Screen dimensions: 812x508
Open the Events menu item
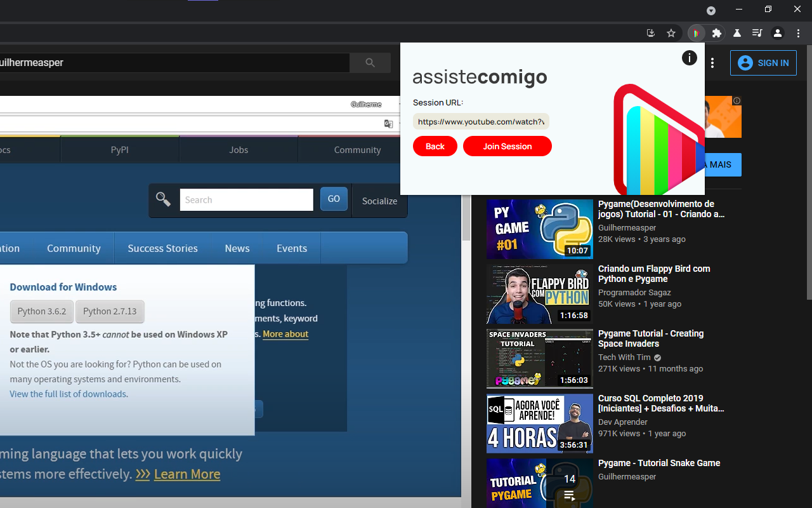[292, 248]
